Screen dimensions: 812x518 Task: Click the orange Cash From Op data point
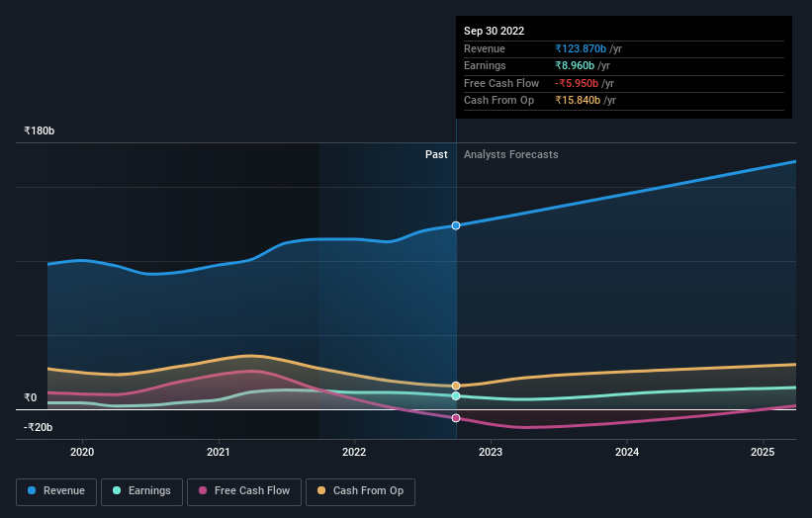(456, 386)
